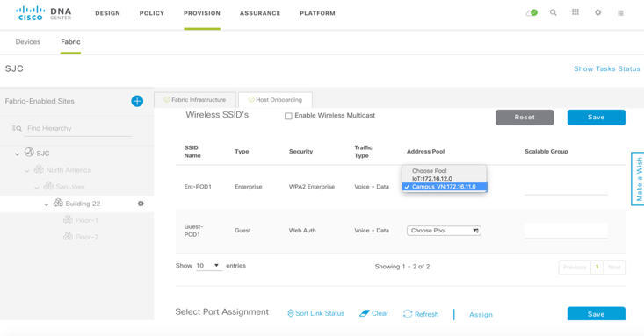Click the Ent-POD1 Scalable Group field
This screenshot has height=336, width=644.
coord(566,187)
